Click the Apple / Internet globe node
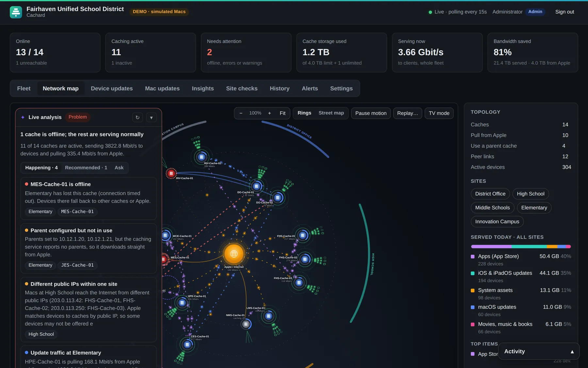588x368 pixels. 234,254
